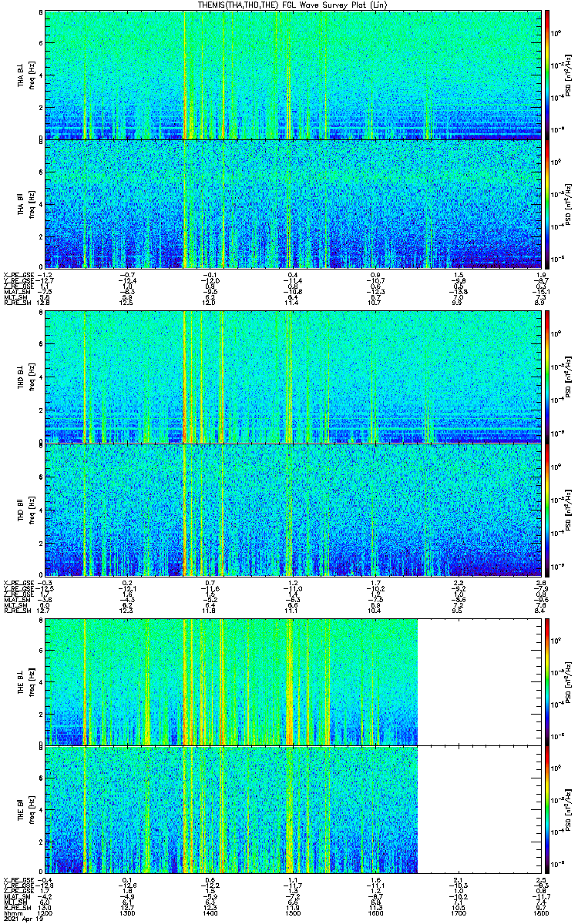Click the PSD units label of THA B-perpendicular
Viewport: 578px width, 924px height.
569,75
